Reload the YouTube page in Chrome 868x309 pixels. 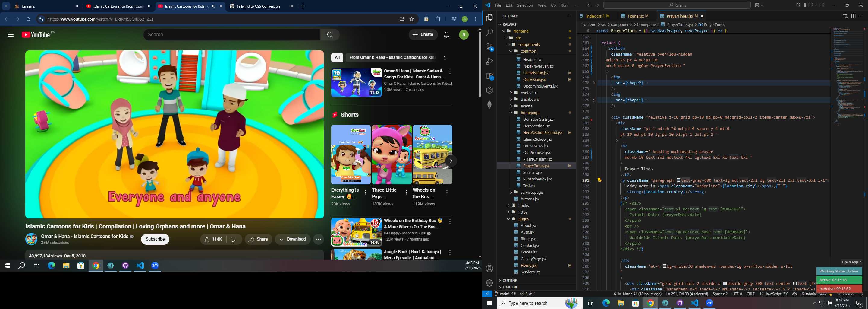[28, 19]
